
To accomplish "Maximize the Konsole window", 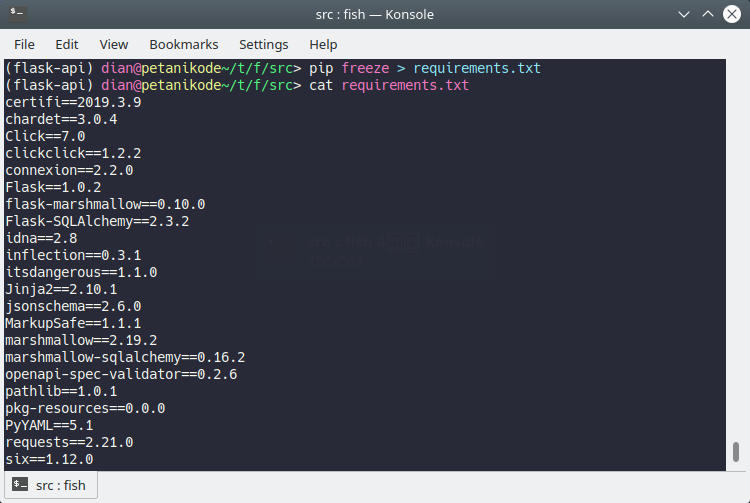I will click(x=708, y=15).
